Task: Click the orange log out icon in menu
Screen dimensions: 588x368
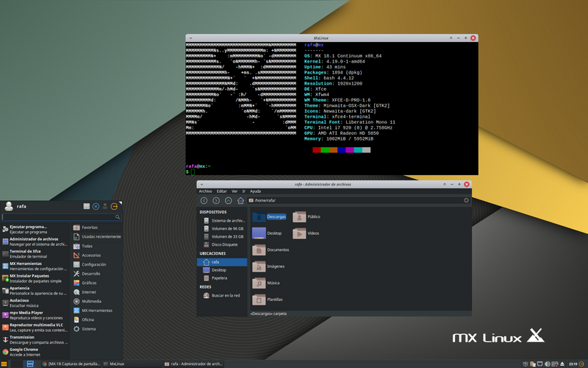Action: click(x=114, y=206)
